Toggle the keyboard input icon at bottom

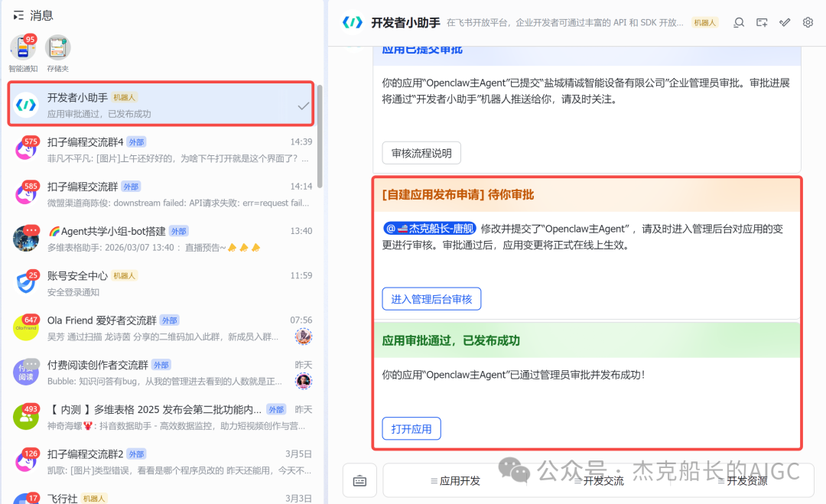(359, 480)
